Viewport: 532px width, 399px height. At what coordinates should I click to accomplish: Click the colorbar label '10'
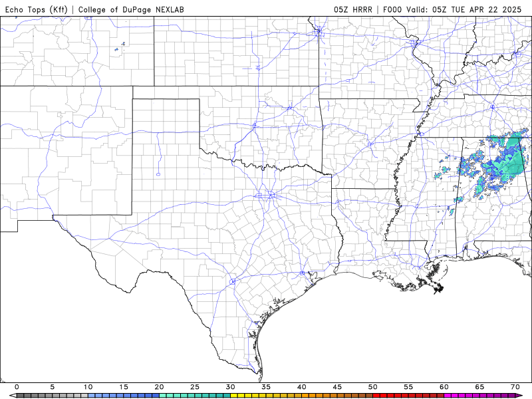click(x=88, y=387)
